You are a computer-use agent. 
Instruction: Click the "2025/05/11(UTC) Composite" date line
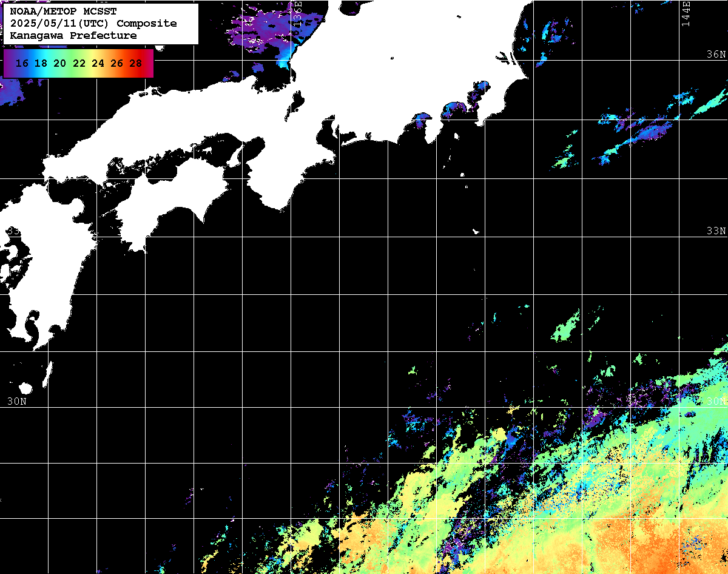click(93, 24)
